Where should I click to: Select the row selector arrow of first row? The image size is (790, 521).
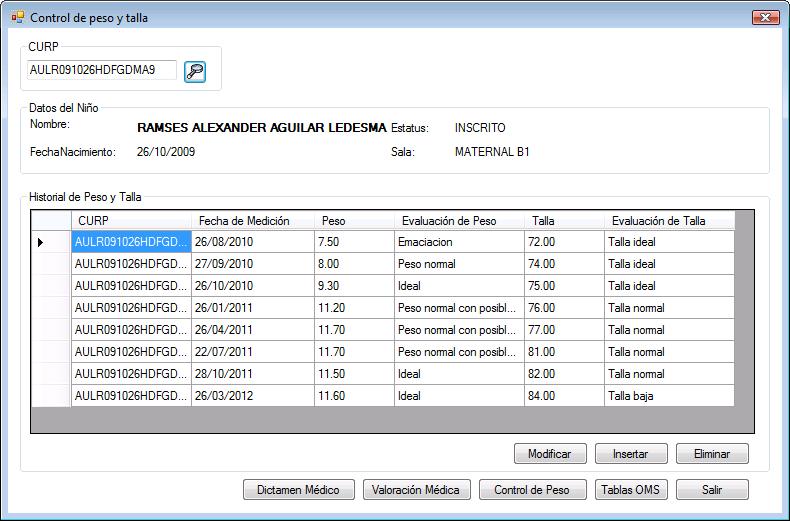pos(51,242)
